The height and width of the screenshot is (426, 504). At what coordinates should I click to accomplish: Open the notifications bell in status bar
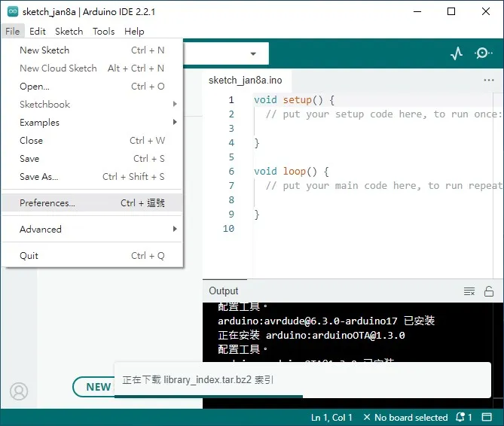pos(460,417)
